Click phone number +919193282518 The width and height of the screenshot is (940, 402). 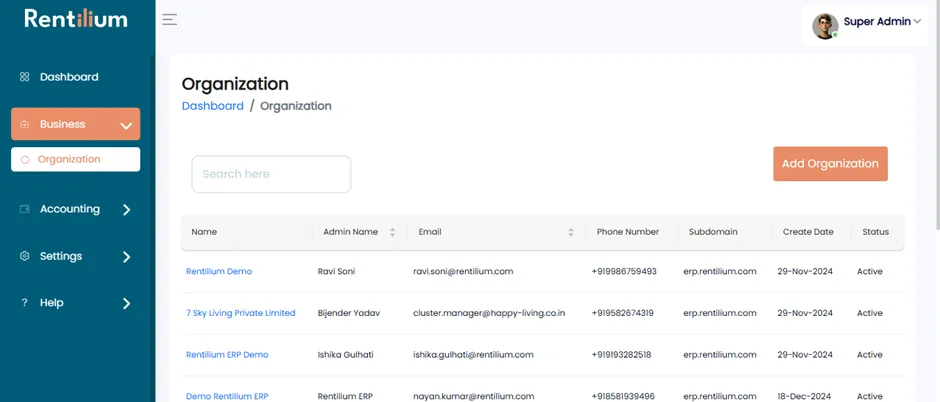pyautogui.click(x=621, y=355)
